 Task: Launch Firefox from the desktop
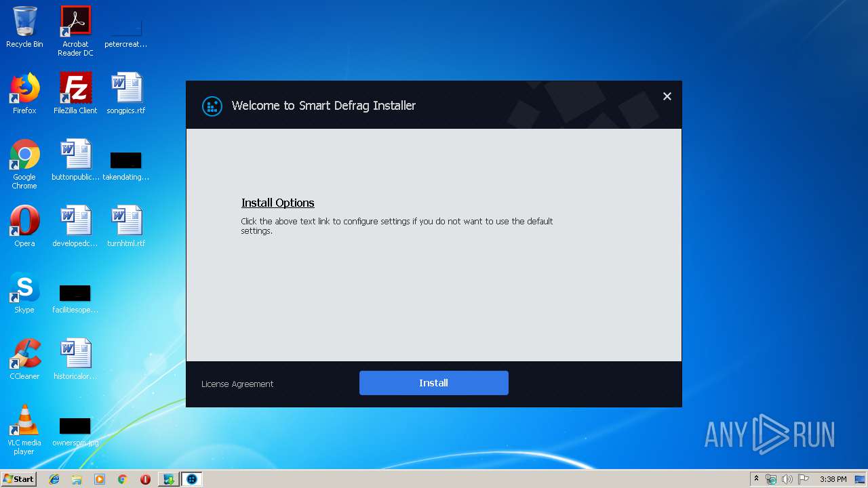24,94
